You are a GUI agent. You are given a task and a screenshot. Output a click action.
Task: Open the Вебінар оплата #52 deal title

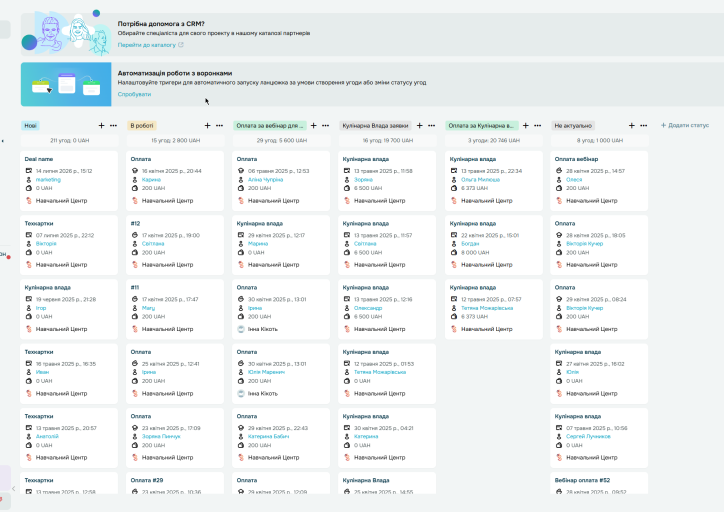pyautogui.click(x=582, y=480)
